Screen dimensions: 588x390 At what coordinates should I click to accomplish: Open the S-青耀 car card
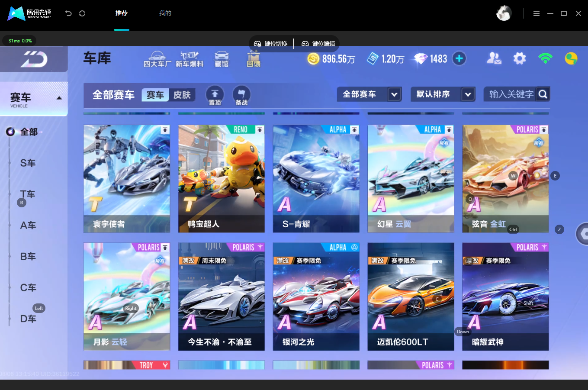tap(316, 179)
